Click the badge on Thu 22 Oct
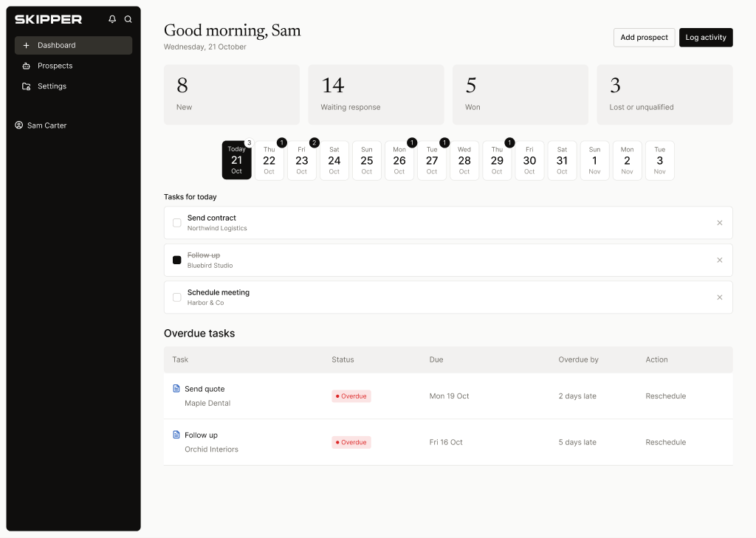756x538 pixels. pos(282,142)
